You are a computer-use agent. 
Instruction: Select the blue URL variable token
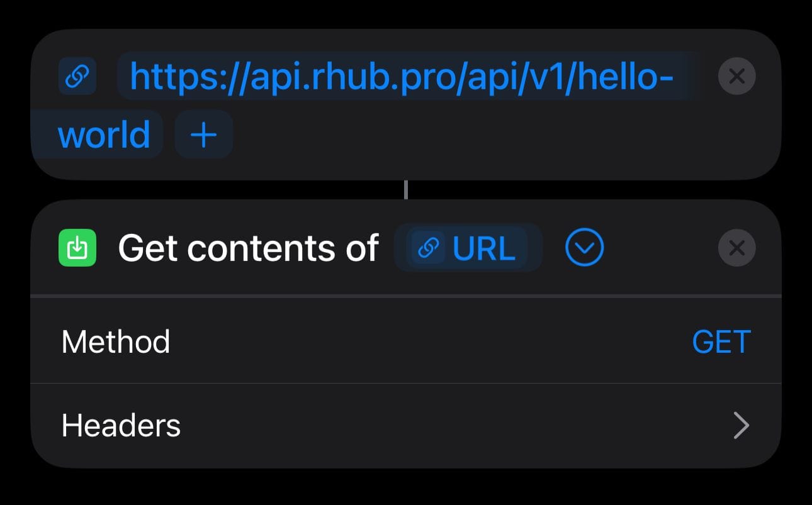pyautogui.click(x=468, y=248)
